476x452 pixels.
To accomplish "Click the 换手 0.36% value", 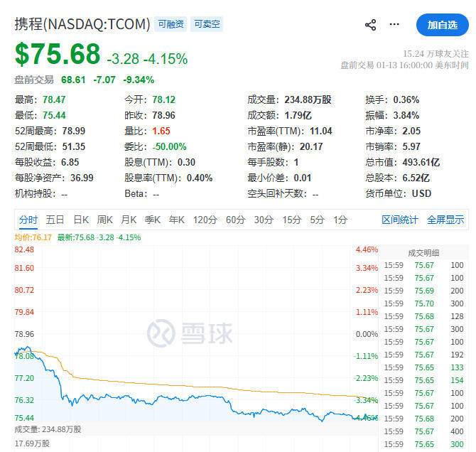I will [x=406, y=99].
